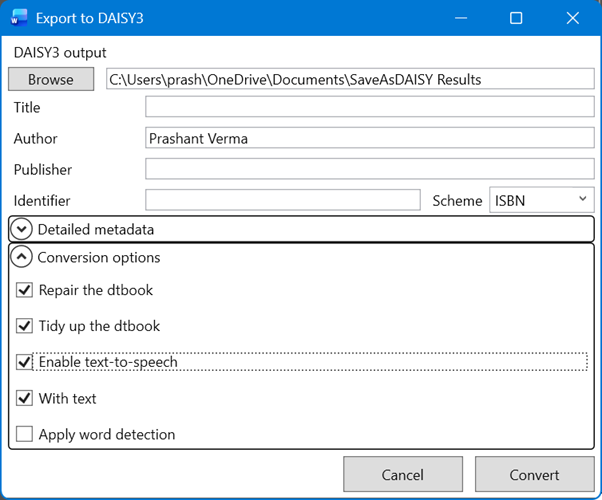The height and width of the screenshot is (500, 602).
Task: Uncheck Repair the dtbook checkbox
Action: (24, 290)
